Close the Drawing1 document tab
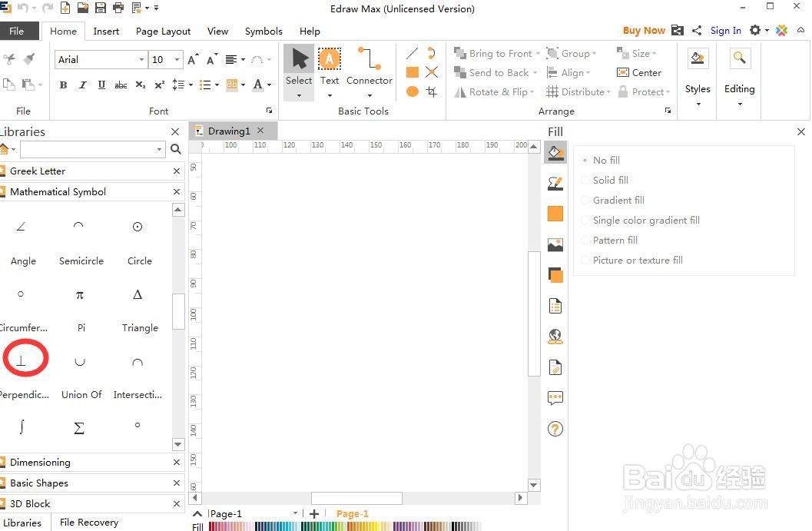Viewport: 812px width, 531px height. [x=260, y=131]
